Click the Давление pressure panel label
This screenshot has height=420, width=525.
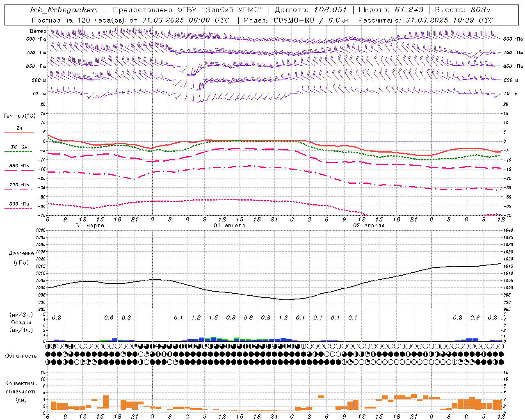pos(21,253)
